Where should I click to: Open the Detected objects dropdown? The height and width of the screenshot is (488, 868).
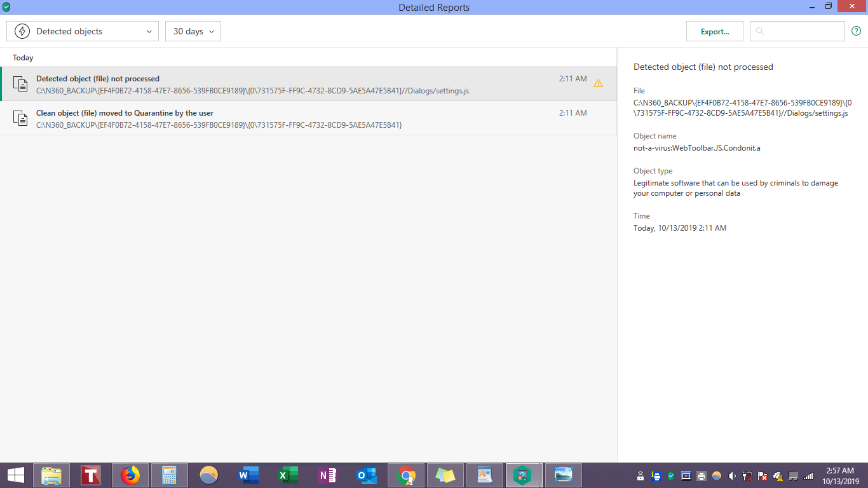[83, 31]
